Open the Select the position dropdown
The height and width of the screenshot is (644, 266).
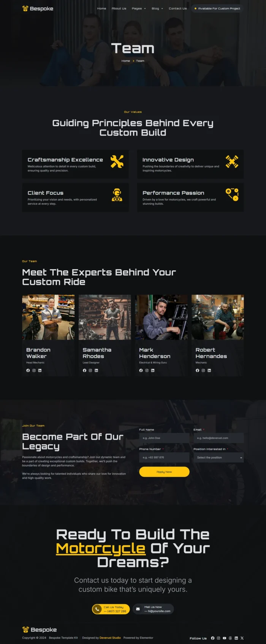tap(218, 457)
